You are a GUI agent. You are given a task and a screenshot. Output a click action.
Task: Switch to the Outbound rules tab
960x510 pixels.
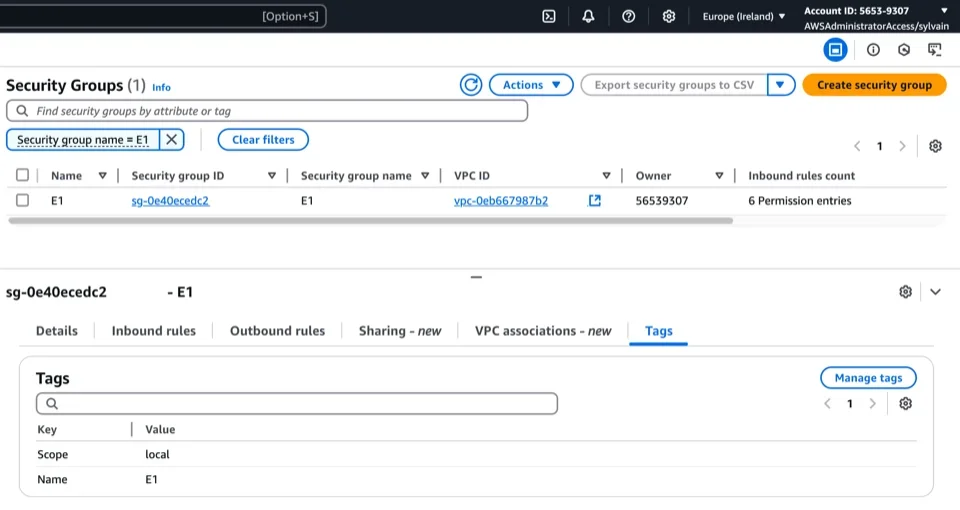tap(277, 331)
